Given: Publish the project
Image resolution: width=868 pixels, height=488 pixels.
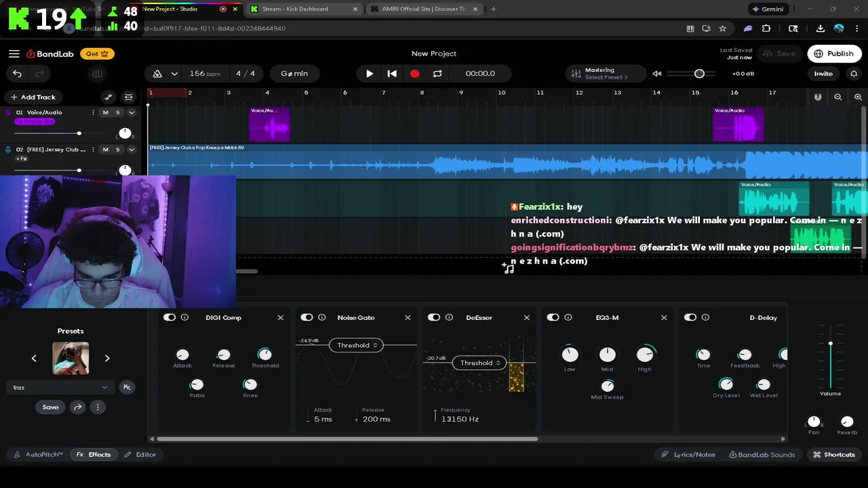Looking at the screenshot, I should tap(833, 54).
